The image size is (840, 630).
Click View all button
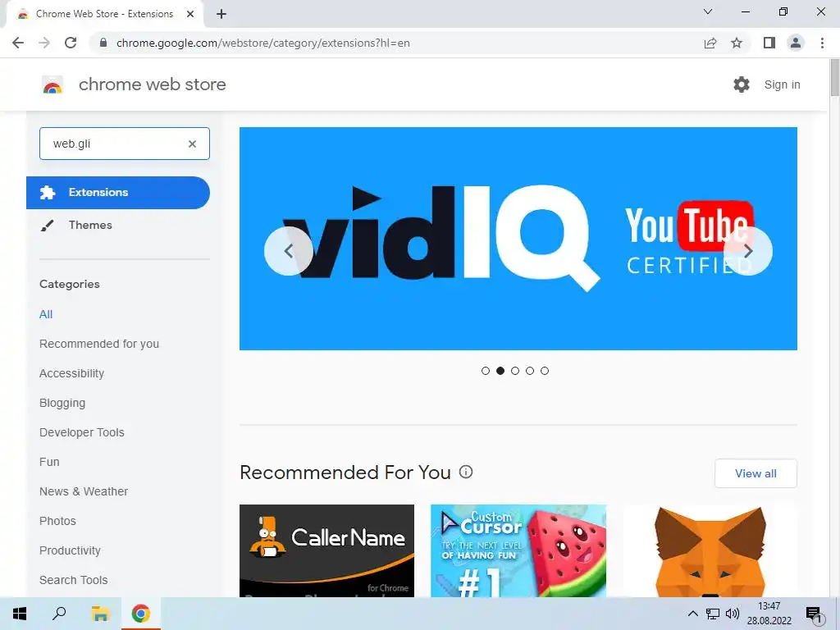756,473
